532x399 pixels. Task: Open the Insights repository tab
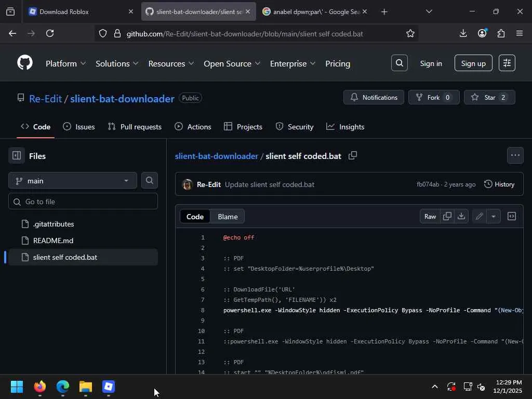pos(345,127)
